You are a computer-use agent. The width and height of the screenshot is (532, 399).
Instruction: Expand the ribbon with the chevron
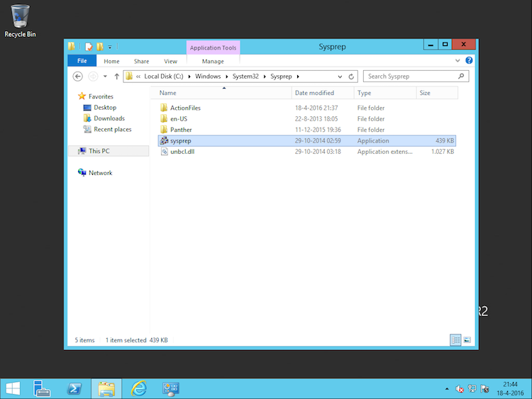pos(458,61)
